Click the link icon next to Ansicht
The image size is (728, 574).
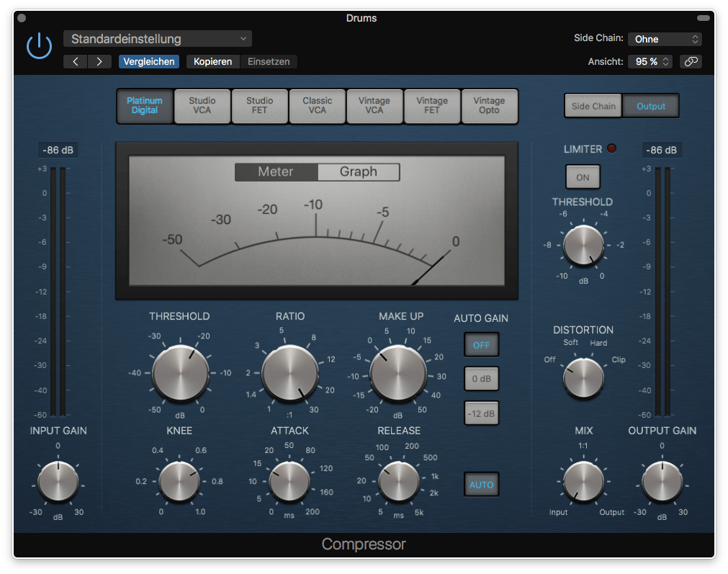[x=691, y=61]
